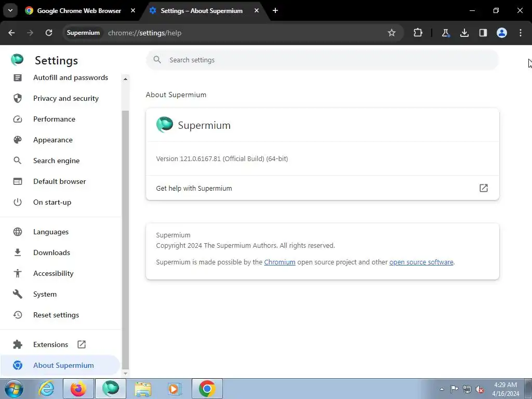Open Get help with Supermium
Viewport: 532px width, 399px height.
pos(322,188)
